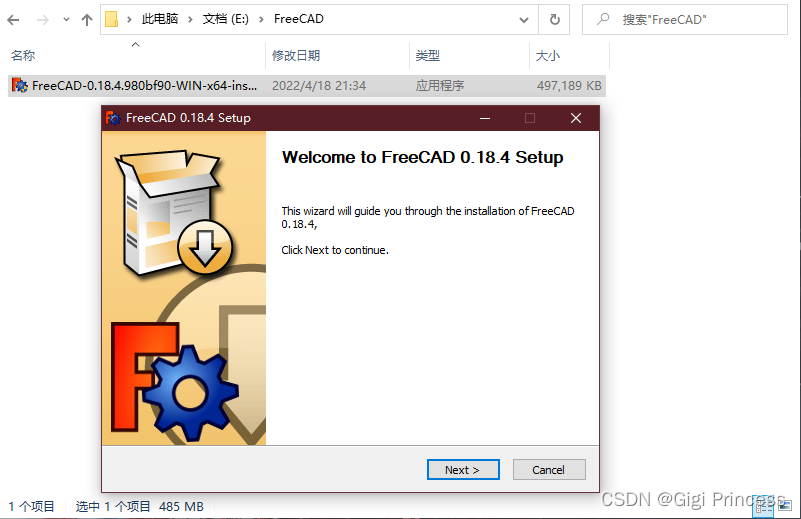Select 此电脑 in the breadcrumb path
Image resolution: width=801 pixels, height=519 pixels.
click(x=160, y=19)
